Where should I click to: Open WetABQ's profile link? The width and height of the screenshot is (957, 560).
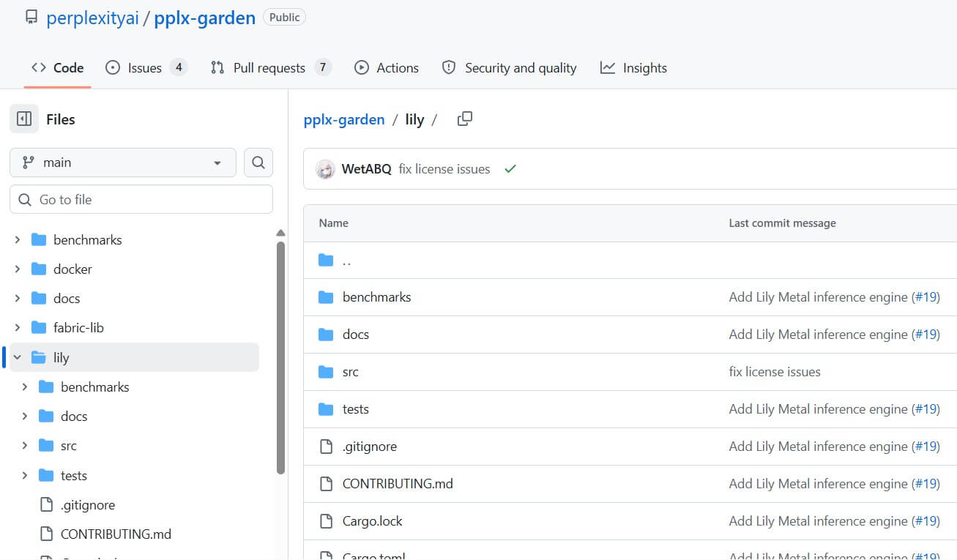pos(366,169)
